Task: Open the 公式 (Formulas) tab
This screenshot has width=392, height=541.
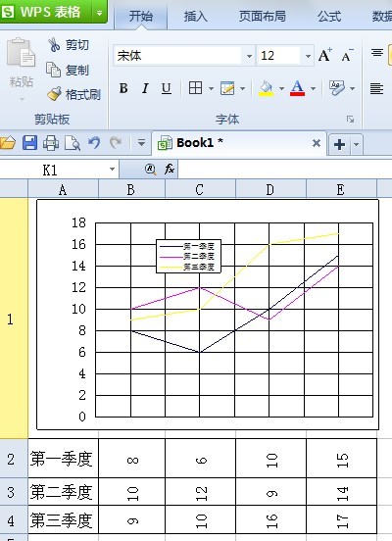Action: [x=329, y=17]
